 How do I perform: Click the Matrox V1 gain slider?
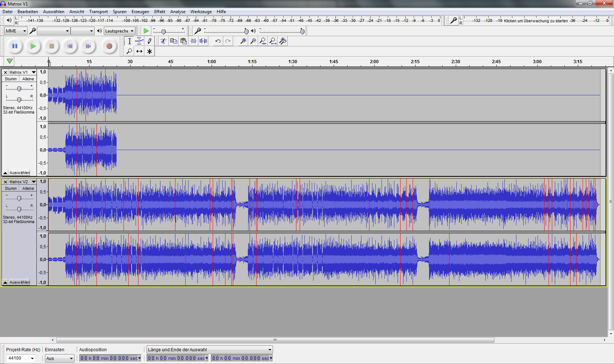(x=19, y=89)
